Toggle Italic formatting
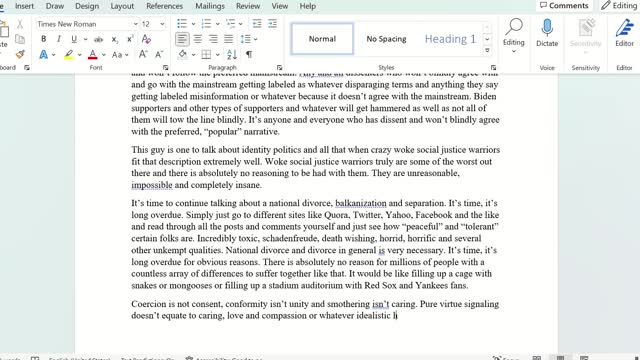 click(x=59, y=39)
